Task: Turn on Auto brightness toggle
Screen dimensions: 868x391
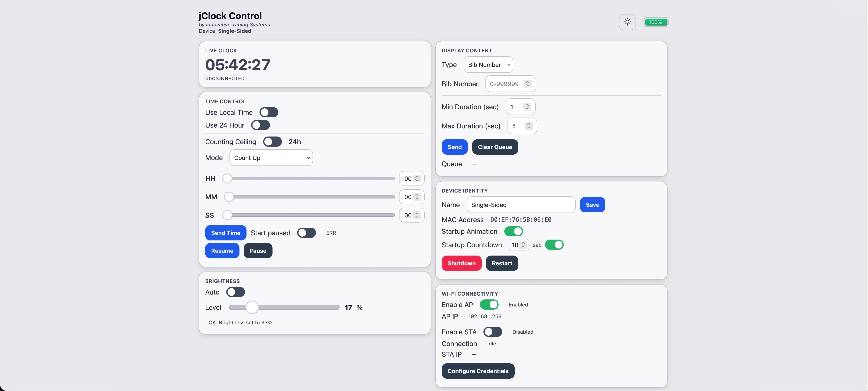Action: [x=235, y=292]
